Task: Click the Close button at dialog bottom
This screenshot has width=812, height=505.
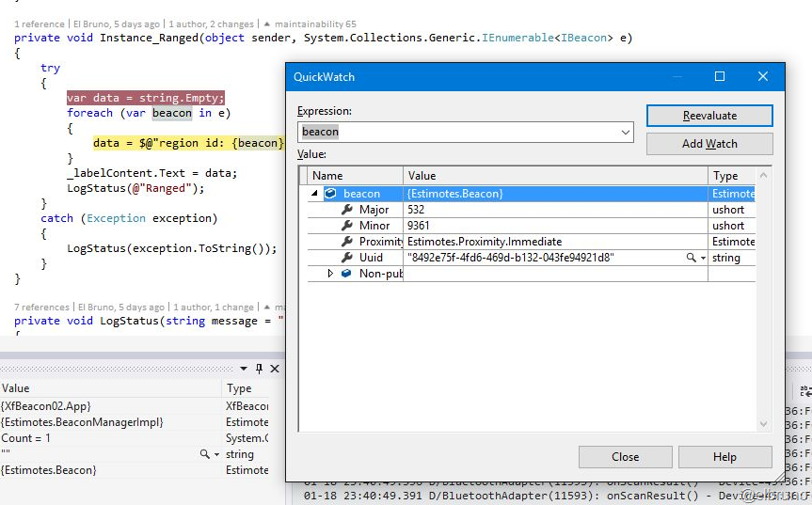Action: [625, 457]
